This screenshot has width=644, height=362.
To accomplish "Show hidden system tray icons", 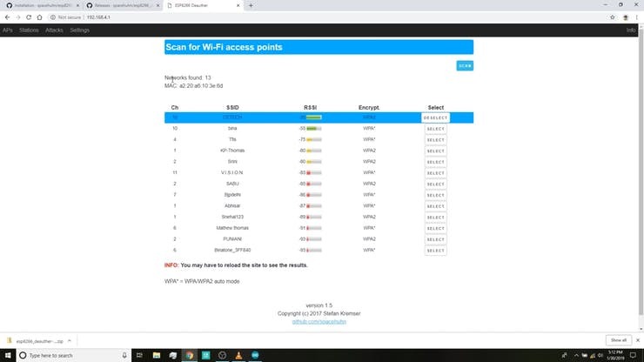I will (x=576, y=355).
